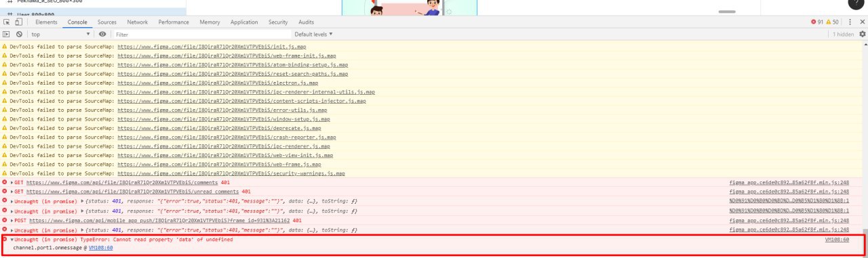
Task: Expand object in first Uncaught (in promise) row
Action: pos(83,201)
